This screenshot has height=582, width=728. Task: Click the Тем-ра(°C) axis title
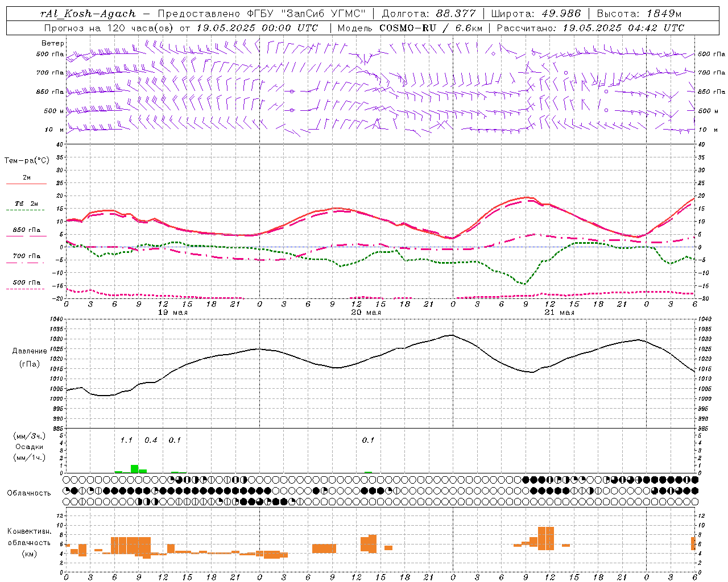(27, 161)
